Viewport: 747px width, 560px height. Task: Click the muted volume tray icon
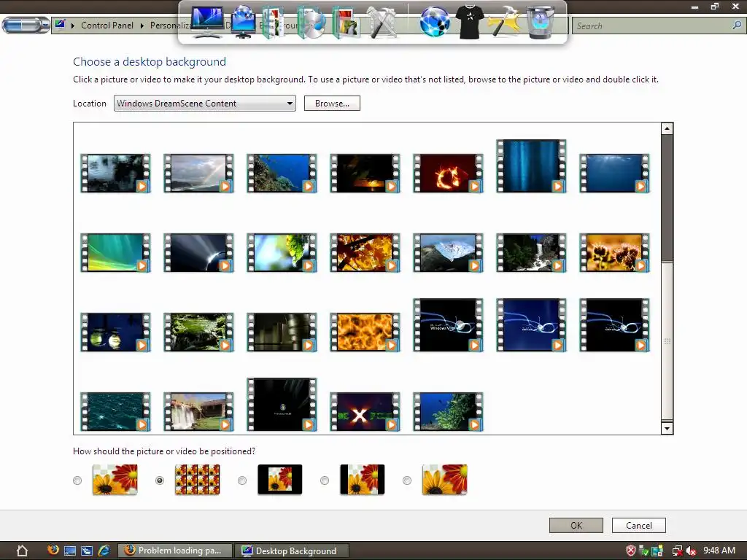coord(690,551)
